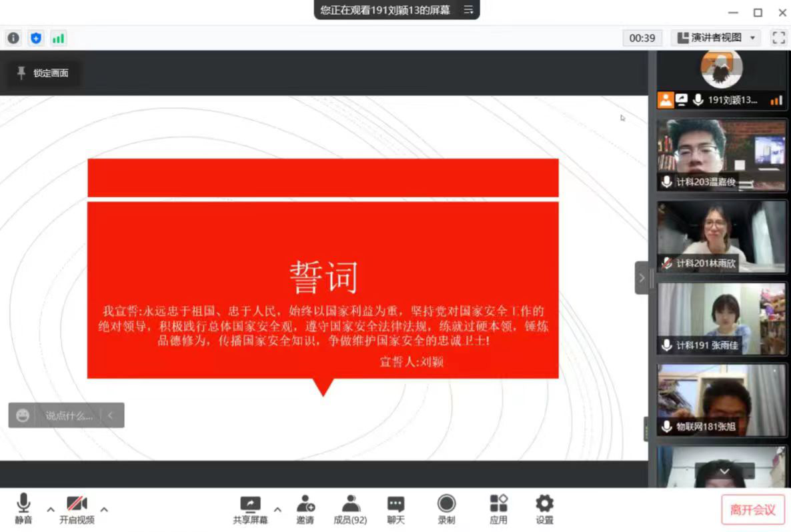Enter fullscreen mode via the corner icon

point(778,38)
